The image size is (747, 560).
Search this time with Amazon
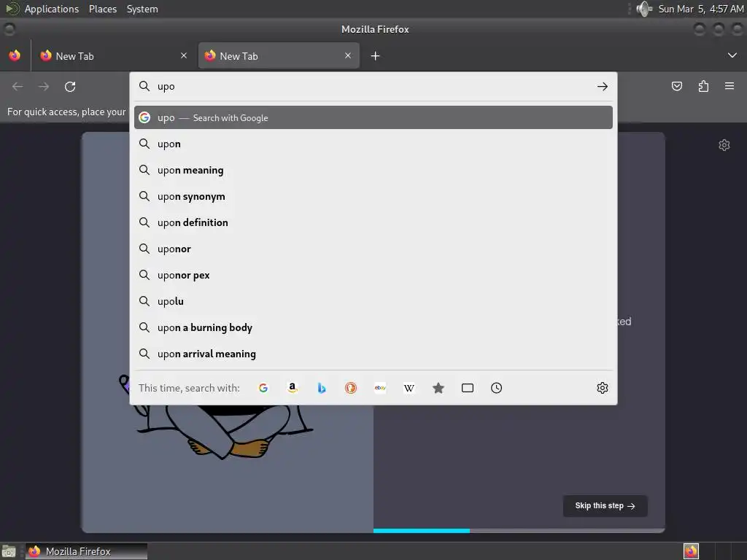(293, 388)
